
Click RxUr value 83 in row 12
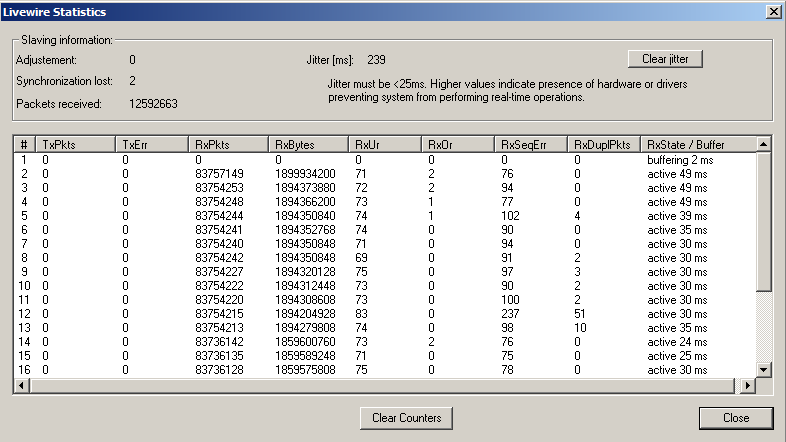(x=361, y=314)
